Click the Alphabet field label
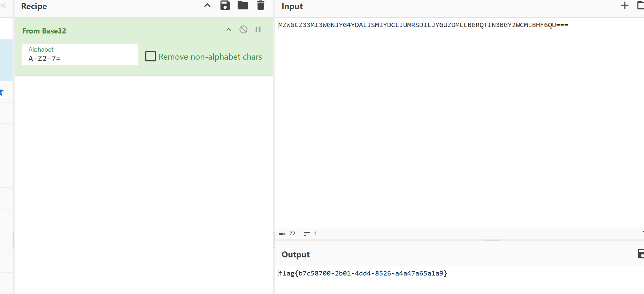The height and width of the screenshot is (294, 644). pyautogui.click(x=41, y=50)
